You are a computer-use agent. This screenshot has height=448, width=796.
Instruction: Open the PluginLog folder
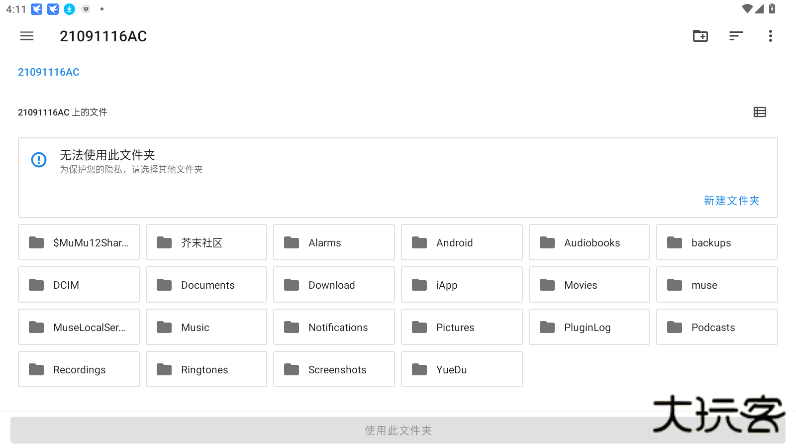point(589,327)
